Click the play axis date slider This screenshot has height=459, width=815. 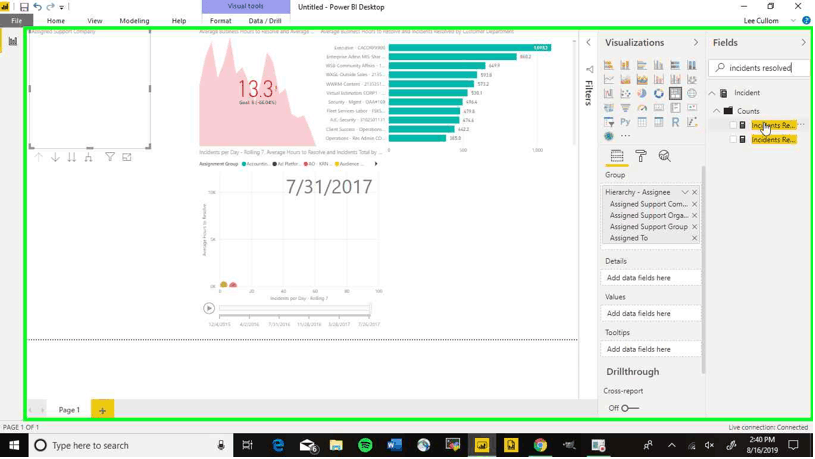pos(295,309)
